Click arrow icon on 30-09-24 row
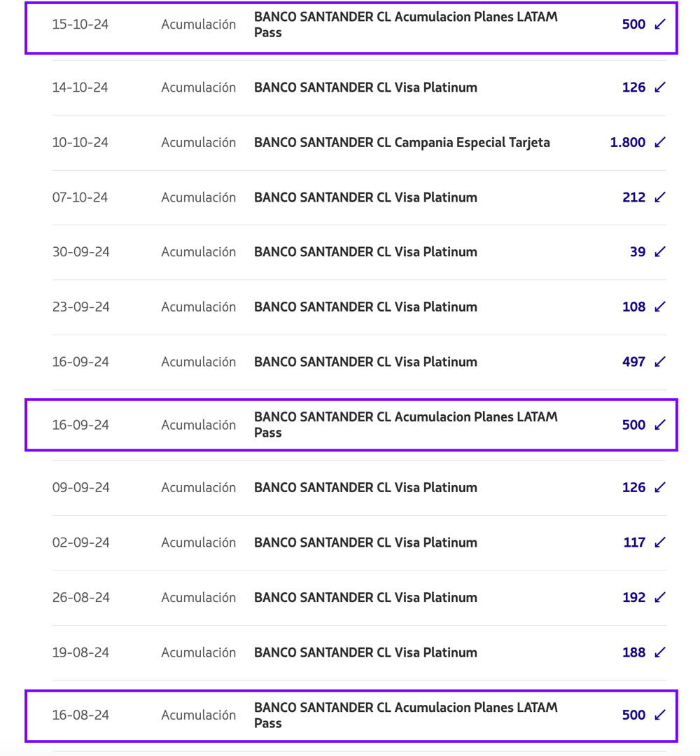 (x=660, y=252)
